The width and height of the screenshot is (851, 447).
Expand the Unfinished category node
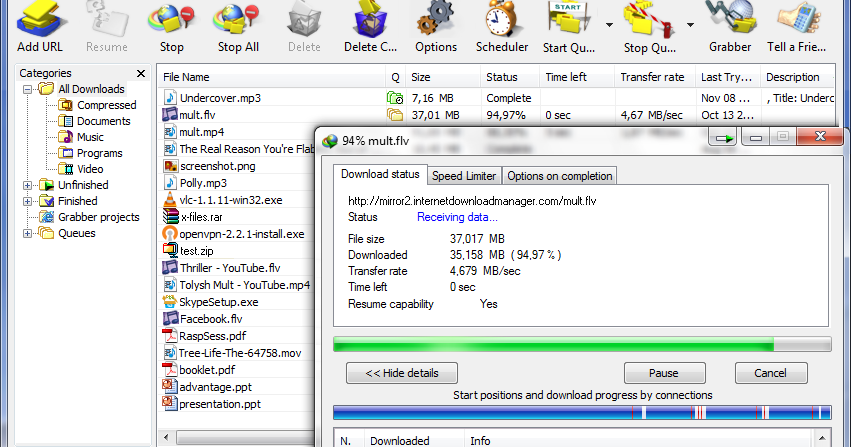pyautogui.click(x=27, y=185)
